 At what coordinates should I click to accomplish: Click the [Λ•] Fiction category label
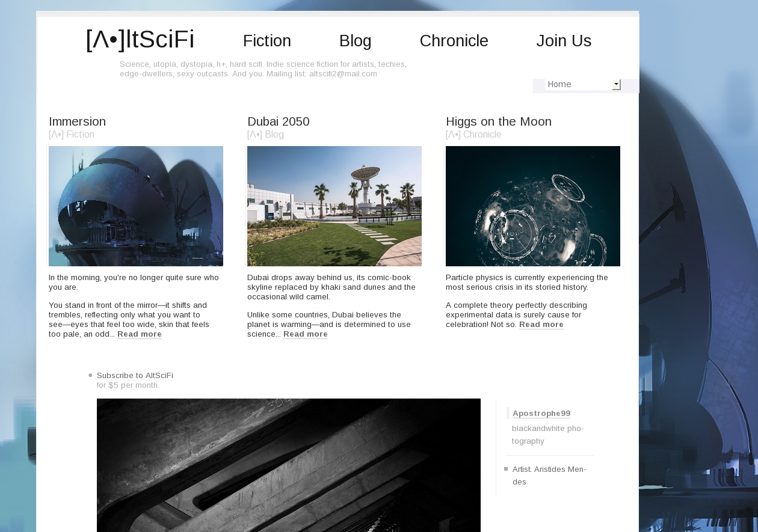(72, 135)
